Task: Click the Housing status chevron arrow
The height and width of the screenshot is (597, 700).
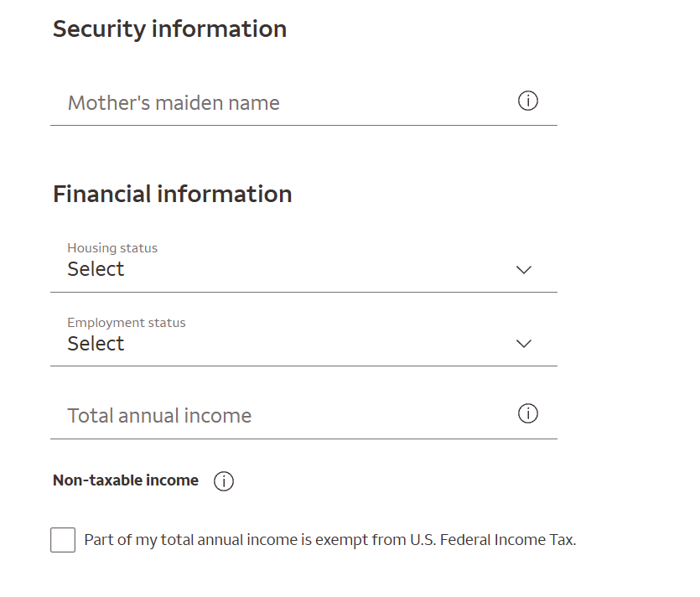Action: click(524, 270)
